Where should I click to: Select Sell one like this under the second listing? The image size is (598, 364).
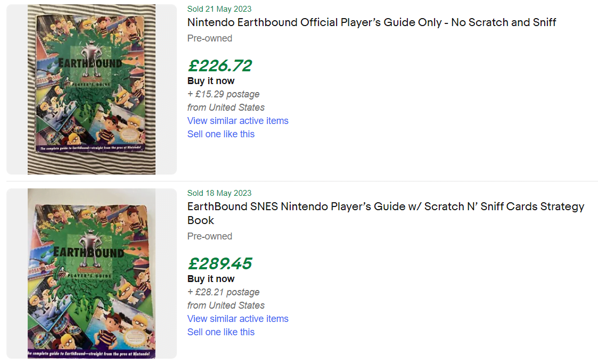tap(220, 332)
